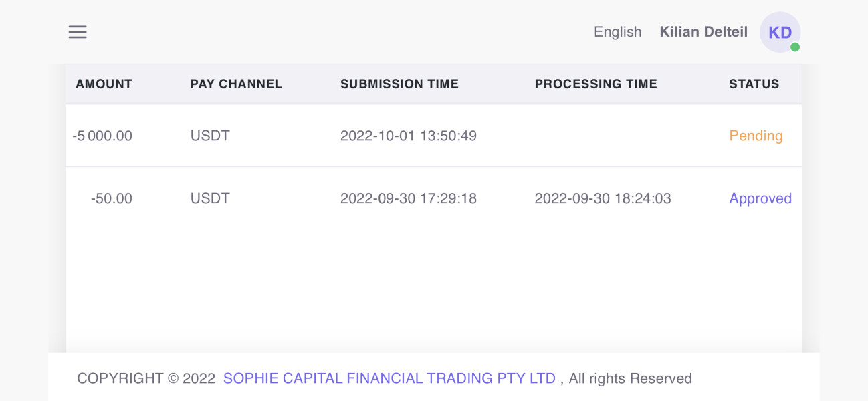Sort by SUBMISSION TIME column header
Viewport: 868px width, 401px height.
click(399, 84)
